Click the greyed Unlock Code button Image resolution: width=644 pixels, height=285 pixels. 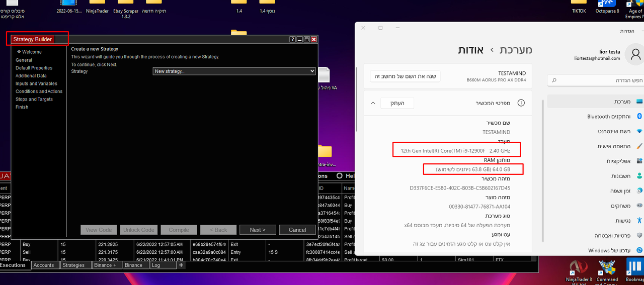pos(138,230)
